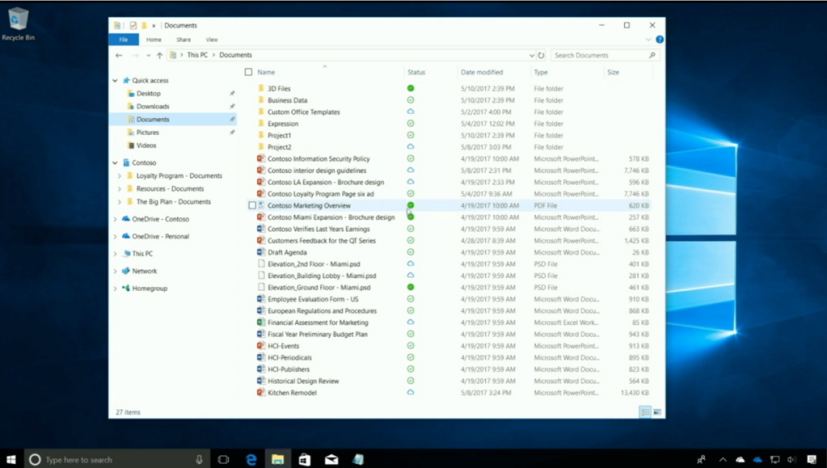The height and width of the screenshot is (468, 827).
Task: Sort by the Type column header
Action: coord(541,72)
